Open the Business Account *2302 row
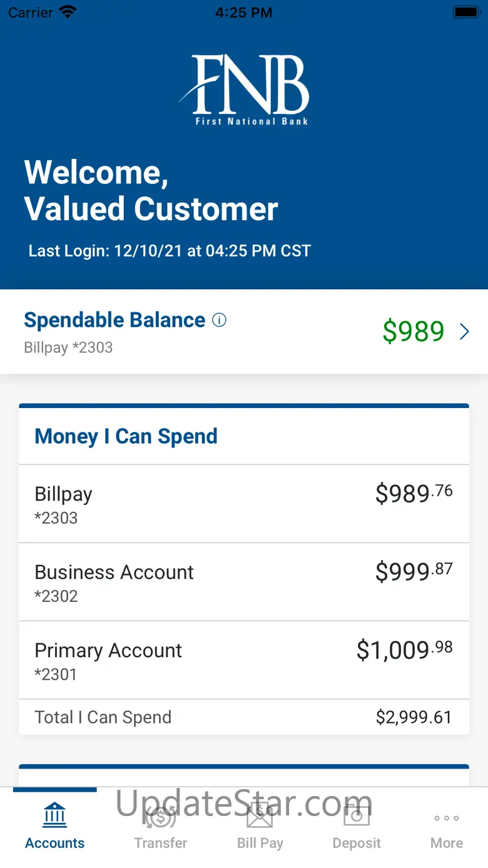 (244, 582)
